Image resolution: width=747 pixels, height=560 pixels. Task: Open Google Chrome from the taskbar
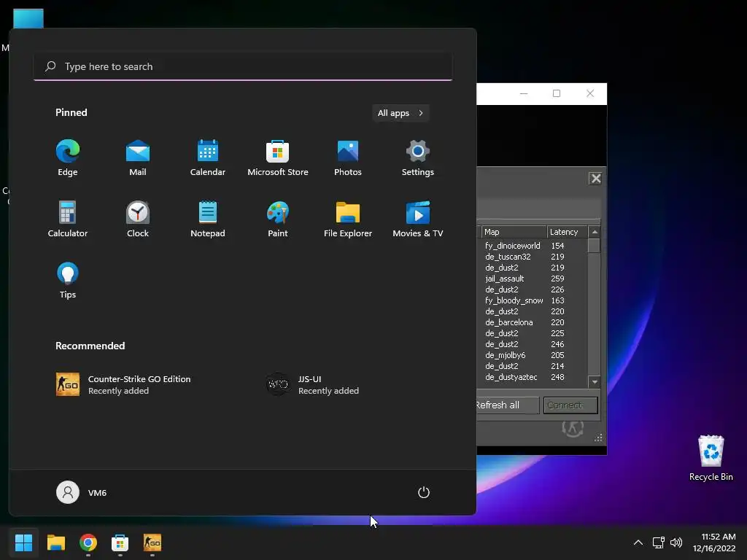pos(88,542)
